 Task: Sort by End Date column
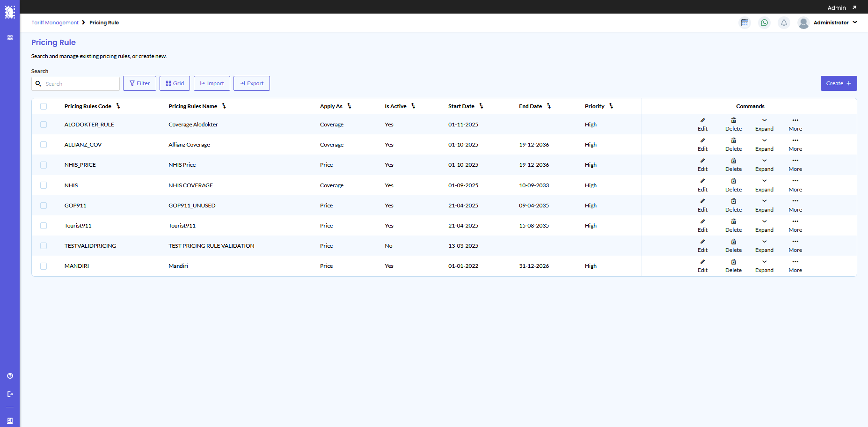coord(549,106)
